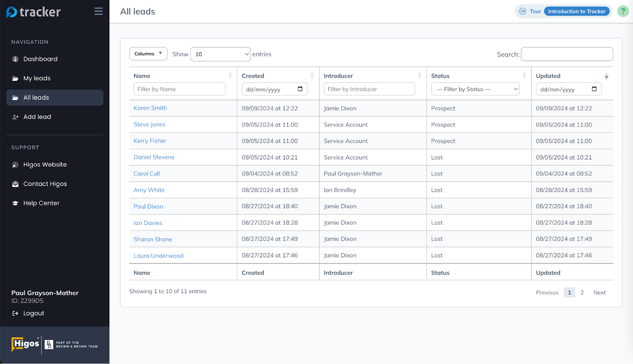Click the Add lead icon
Image resolution: width=633 pixels, height=364 pixels.
coord(15,117)
